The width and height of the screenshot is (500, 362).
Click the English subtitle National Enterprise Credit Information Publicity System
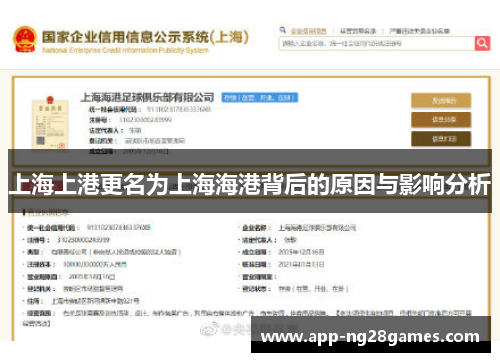[125, 50]
